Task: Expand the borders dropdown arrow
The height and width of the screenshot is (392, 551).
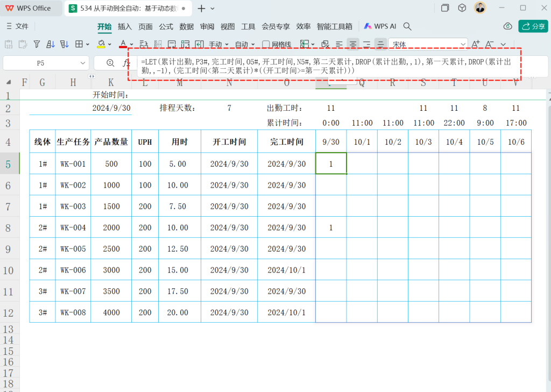Action: pyautogui.click(x=88, y=45)
